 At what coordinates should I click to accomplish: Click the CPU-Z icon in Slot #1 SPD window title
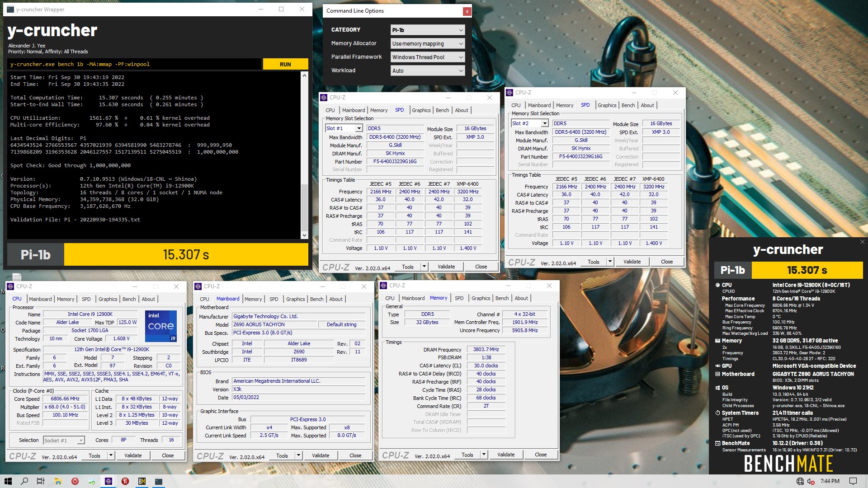(x=324, y=97)
